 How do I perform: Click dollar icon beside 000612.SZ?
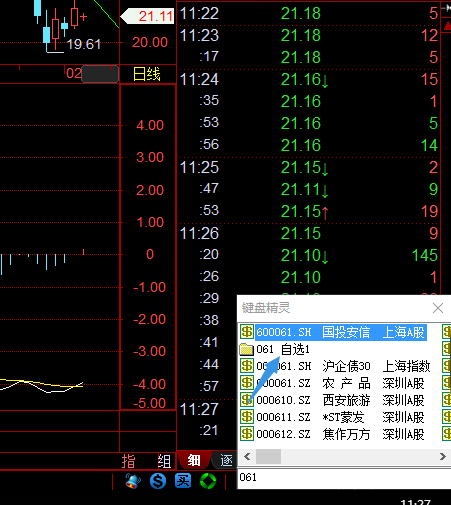247,434
